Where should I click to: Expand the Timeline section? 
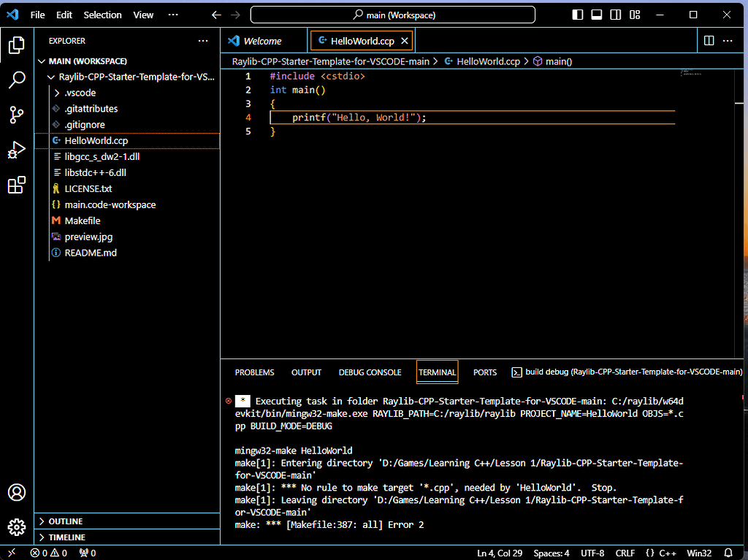pyautogui.click(x=66, y=537)
